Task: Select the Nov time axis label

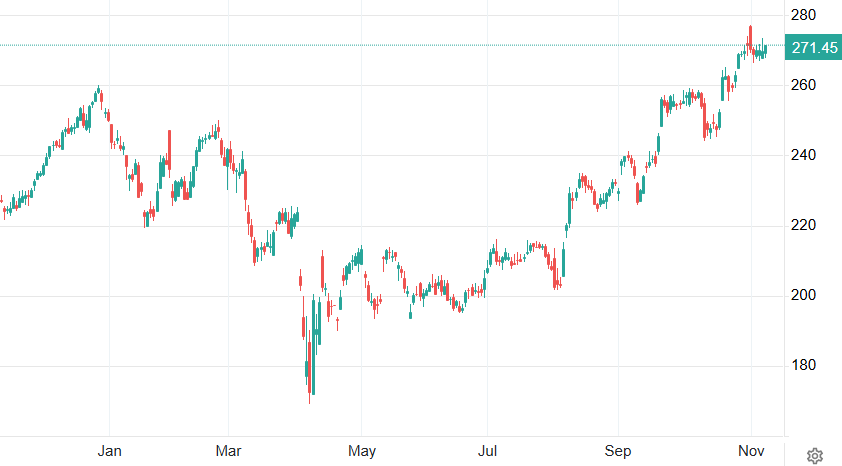Action: tap(750, 451)
